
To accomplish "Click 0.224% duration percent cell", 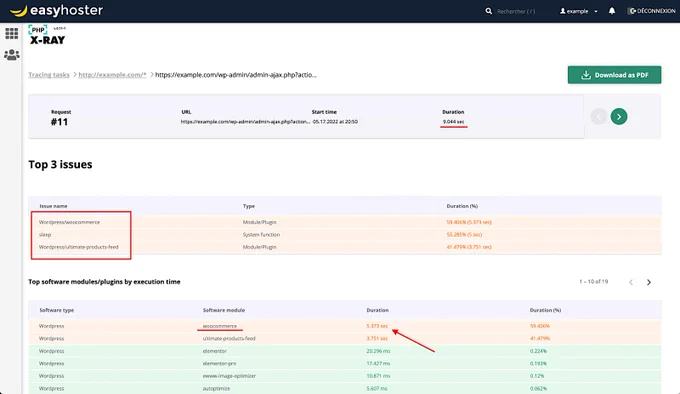I will (538, 351).
